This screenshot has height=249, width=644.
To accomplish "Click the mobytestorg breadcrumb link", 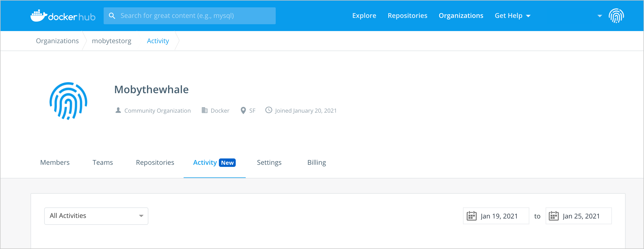I will [112, 41].
